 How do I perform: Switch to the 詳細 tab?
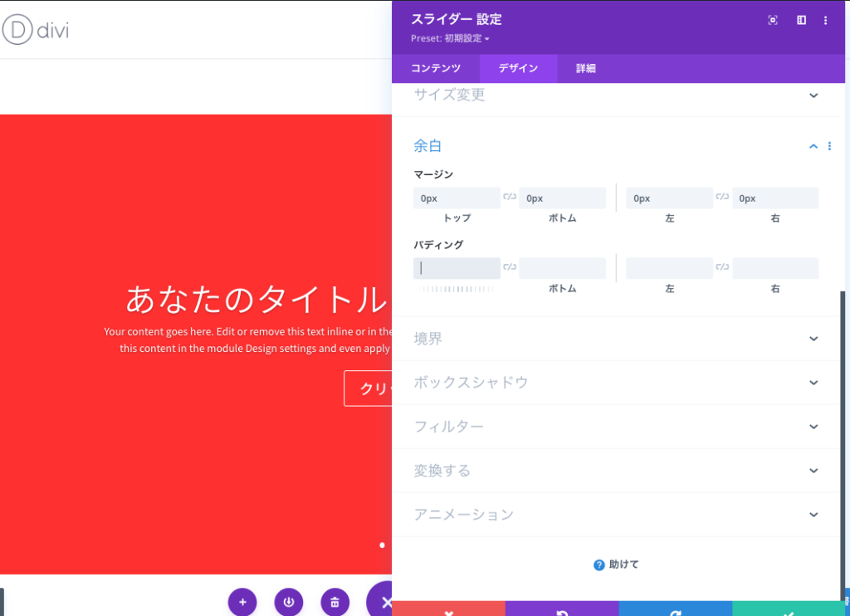coord(584,68)
